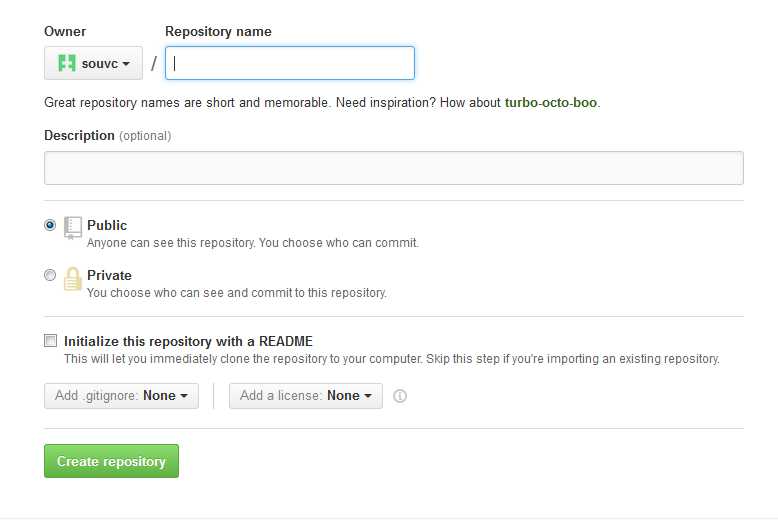Focus the Repository name input field
The width and height of the screenshot is (778, 532).
point(290,63)
